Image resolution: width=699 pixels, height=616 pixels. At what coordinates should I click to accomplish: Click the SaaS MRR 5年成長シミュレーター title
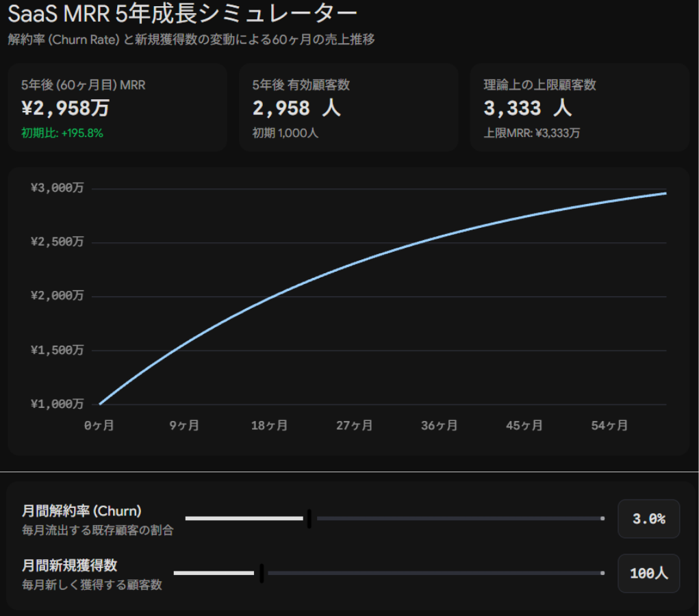coord(183,14)
